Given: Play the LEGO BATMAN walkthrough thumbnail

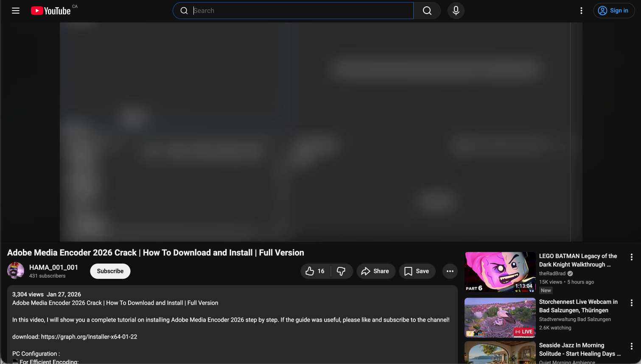Looking at the screenshot, I should [500, 272].
